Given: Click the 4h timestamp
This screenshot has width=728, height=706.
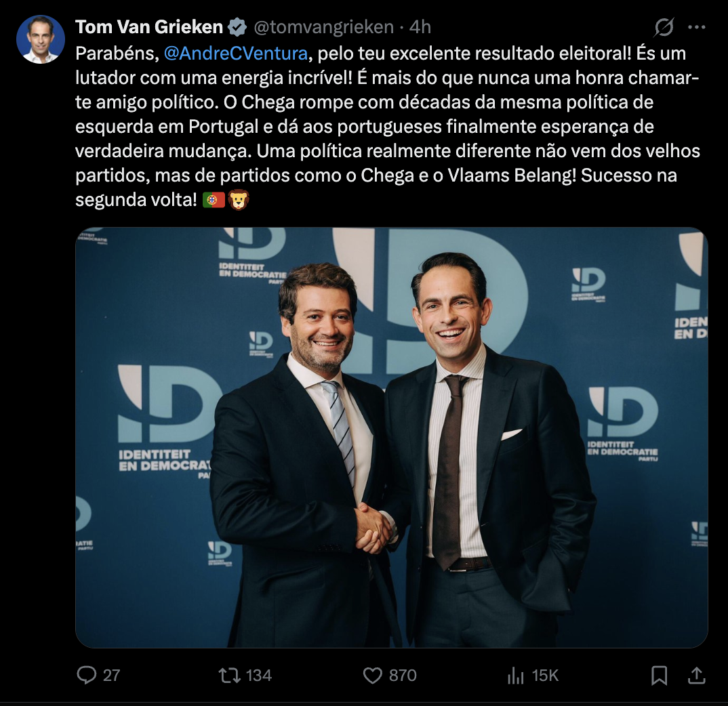Looking at the screenshot, I should (420, 27).
